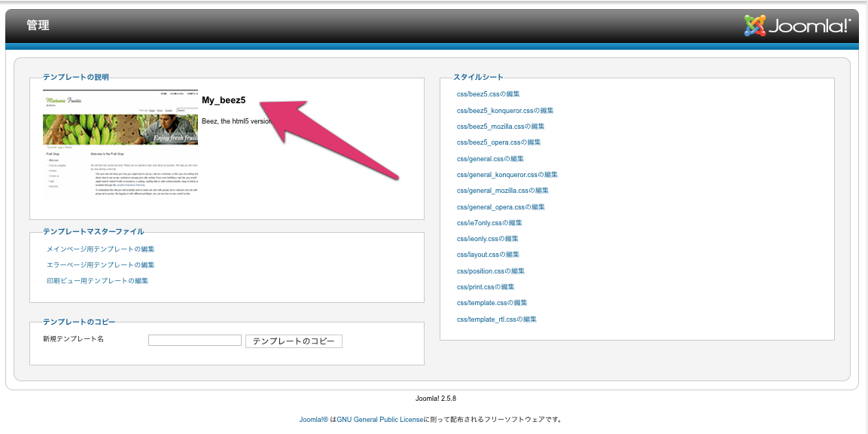Click the テンプレートのコピー button

point(294,341)
